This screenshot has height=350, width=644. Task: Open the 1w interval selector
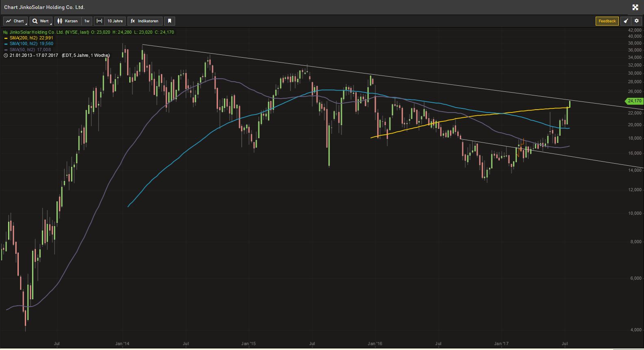click(x=87, y=21)
